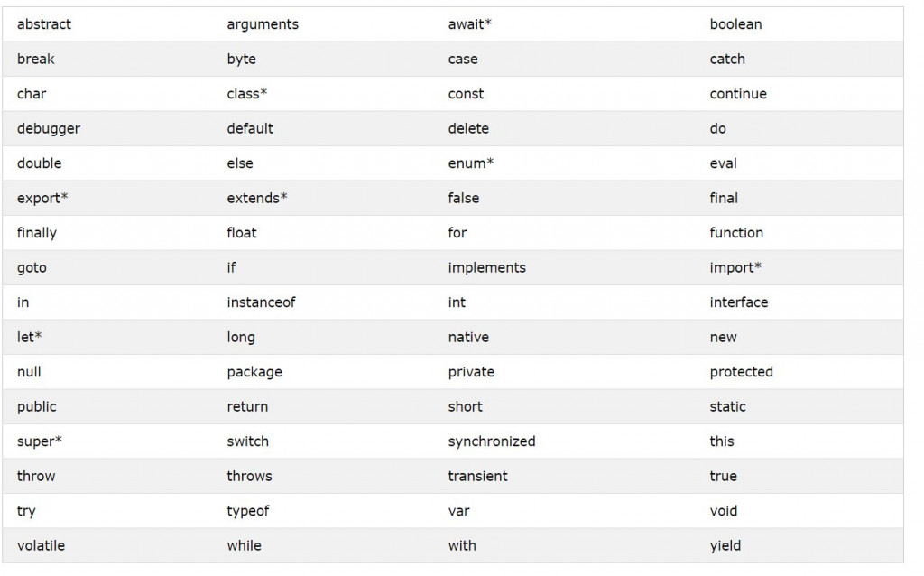Click the 'implements' cell
The width and height of the screenshot is (924, 576).
[x=486, y=268]
